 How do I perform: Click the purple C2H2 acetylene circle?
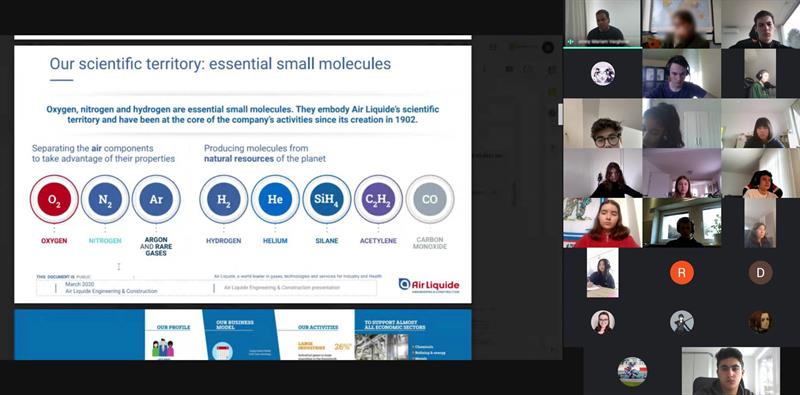[x=379, y=199]
